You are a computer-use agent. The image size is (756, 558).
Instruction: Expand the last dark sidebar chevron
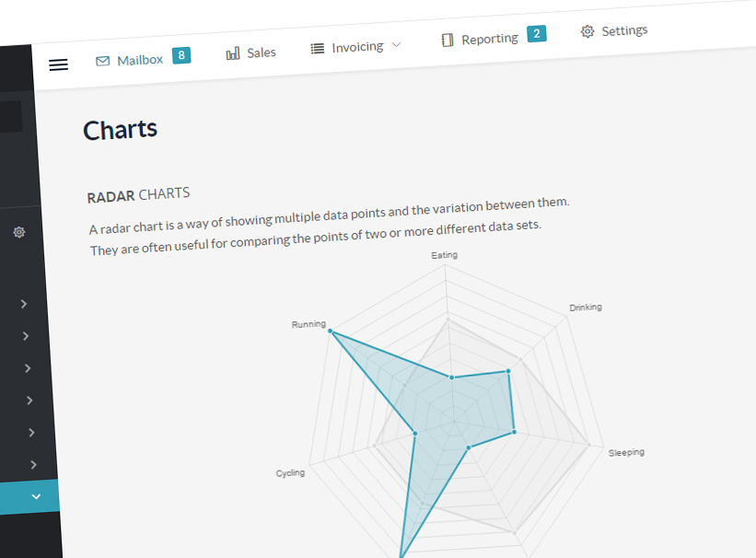33,465
